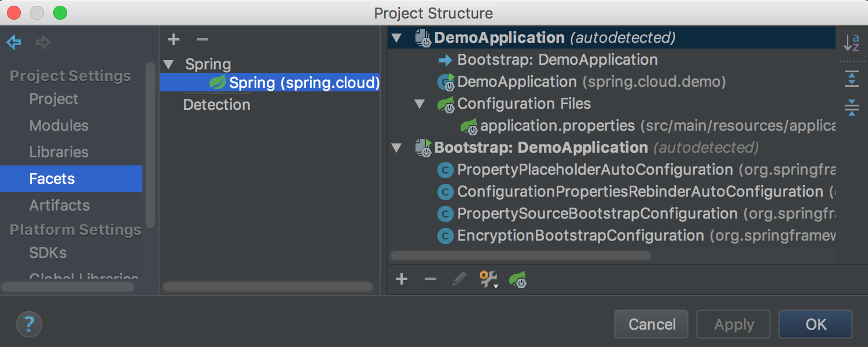Viewport: 868px width, 347px height.
Task: Click the Spring Boot customization icon
Action: 518,280
